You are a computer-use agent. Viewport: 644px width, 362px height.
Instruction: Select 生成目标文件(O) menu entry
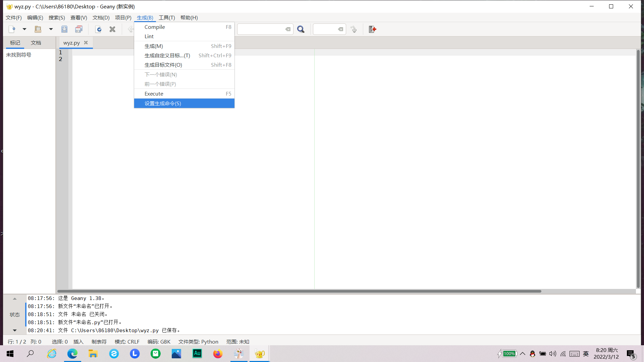(184, 65)
